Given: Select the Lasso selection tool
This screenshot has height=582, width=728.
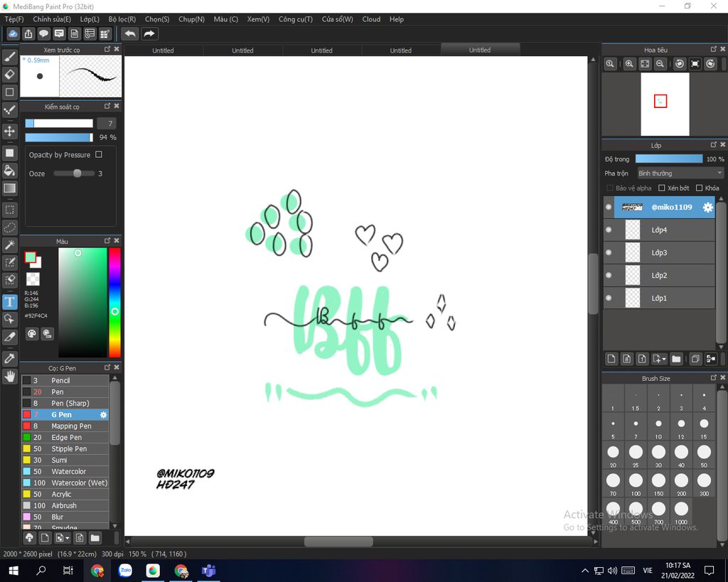Looking at the screenshot, I should click(x=9, y=227).
